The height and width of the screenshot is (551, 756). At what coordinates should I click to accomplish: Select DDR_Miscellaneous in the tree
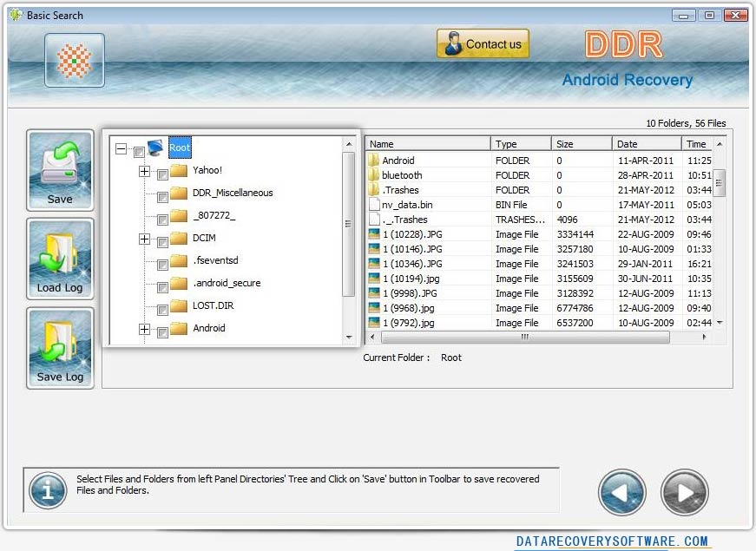pos(233,193)
